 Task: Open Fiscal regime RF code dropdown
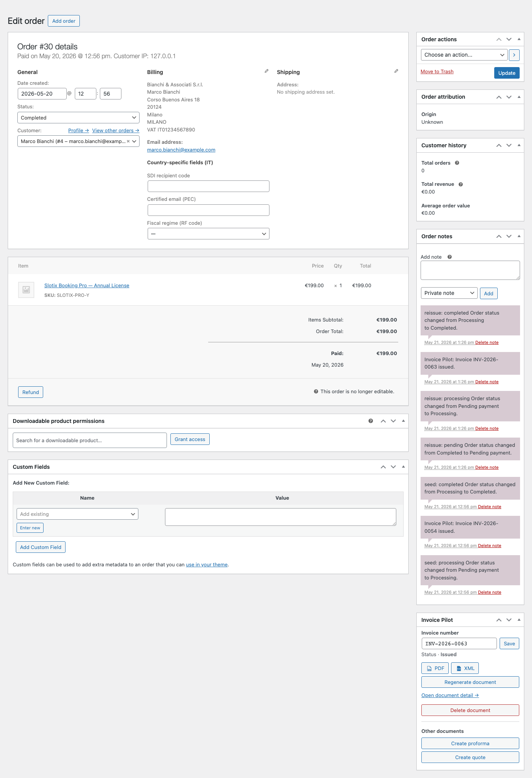(208, 234)
